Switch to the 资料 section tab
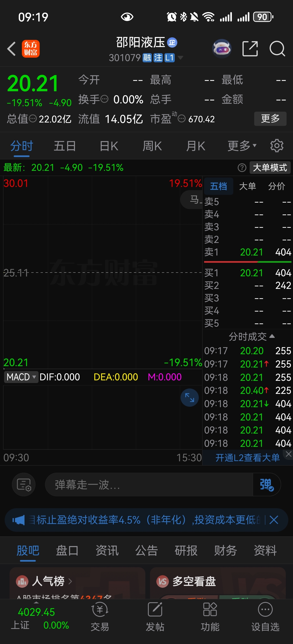Viewport: 293px width, 644px height. point(265,550)
